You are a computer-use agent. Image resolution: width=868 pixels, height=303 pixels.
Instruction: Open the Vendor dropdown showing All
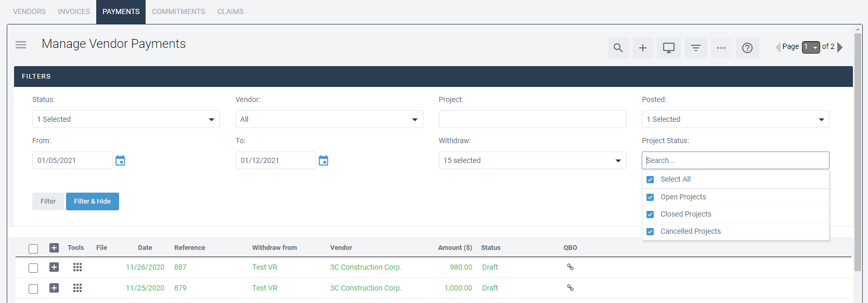[329, 119]
